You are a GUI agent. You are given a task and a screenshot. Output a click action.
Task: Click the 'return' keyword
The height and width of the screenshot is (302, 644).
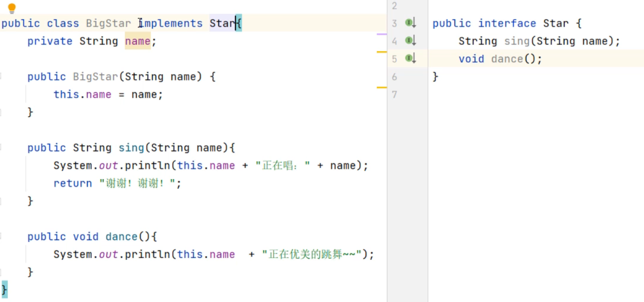[x=72, y=184]
